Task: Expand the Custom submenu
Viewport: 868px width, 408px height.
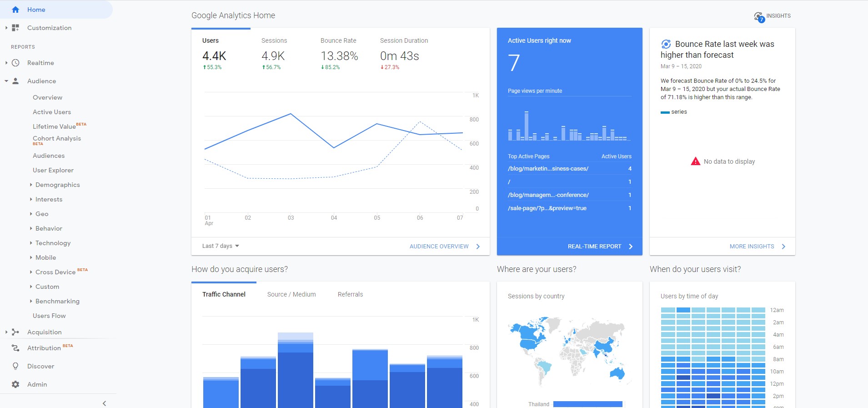Action: point(31,287)
